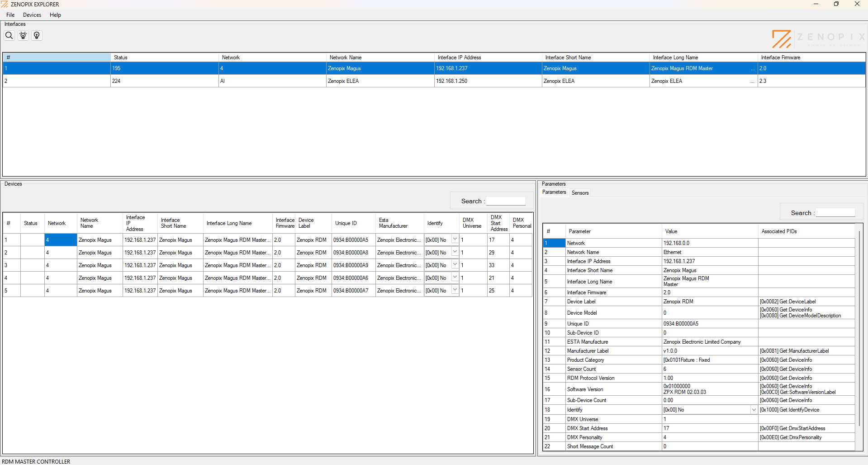The width and height of the screenshot is (868, 465).
Task: Click the Product Category value cell
Action: click(x=710, y=360)
